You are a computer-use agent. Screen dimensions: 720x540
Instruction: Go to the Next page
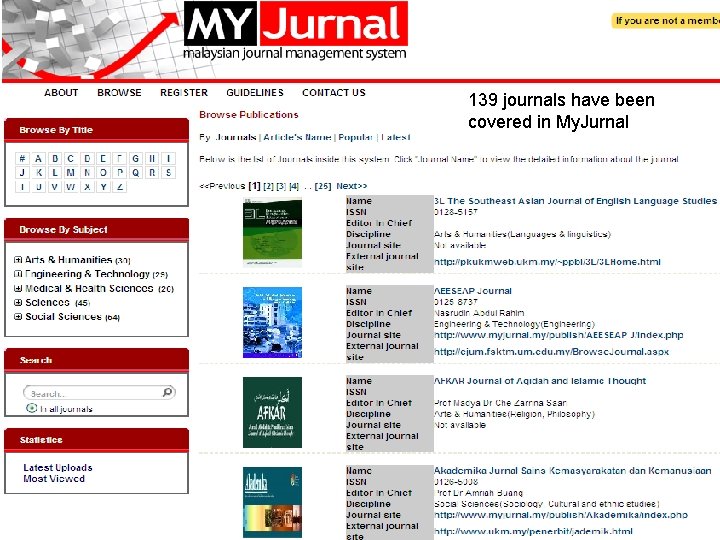tap(352, 186)
